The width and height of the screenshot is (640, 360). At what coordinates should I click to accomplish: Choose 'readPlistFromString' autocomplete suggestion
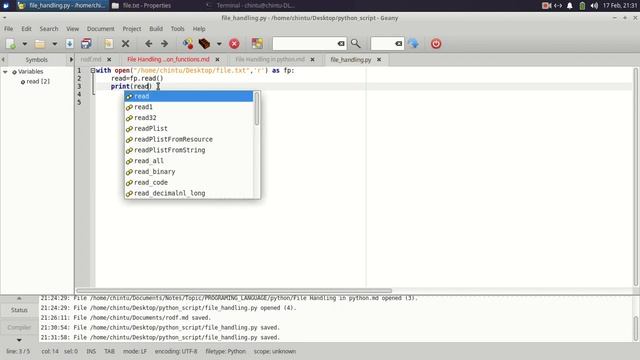189,150
